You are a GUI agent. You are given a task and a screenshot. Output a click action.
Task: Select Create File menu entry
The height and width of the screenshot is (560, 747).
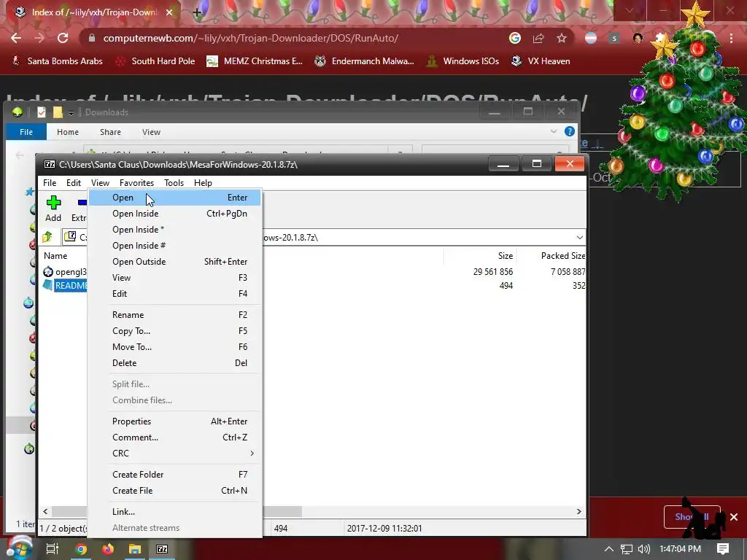175,491
